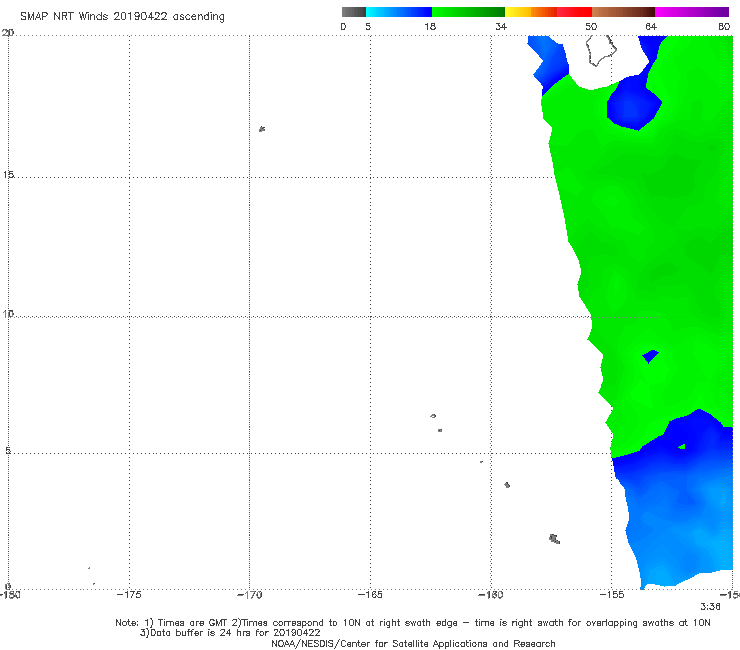The width and height of the screenshot is (740, 650).
Task: Click the Hawaii Big Island outline
Action: tap(601, 50)
